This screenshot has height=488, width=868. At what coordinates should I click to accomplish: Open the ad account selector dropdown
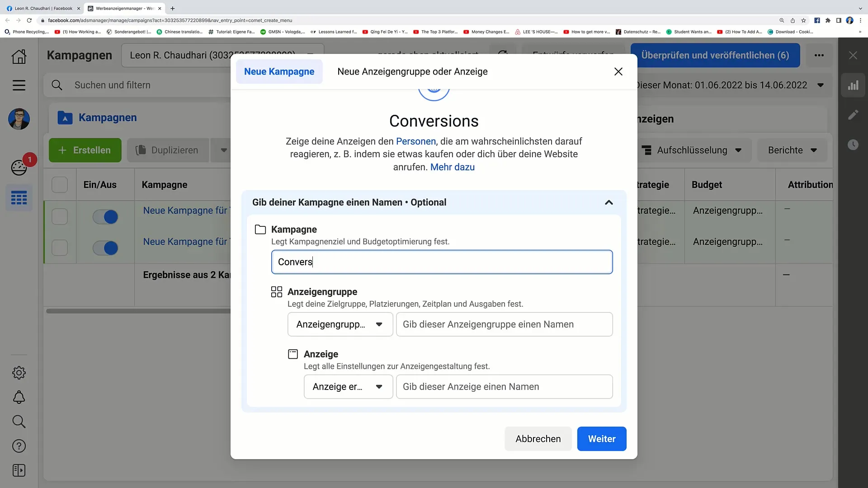223,55
